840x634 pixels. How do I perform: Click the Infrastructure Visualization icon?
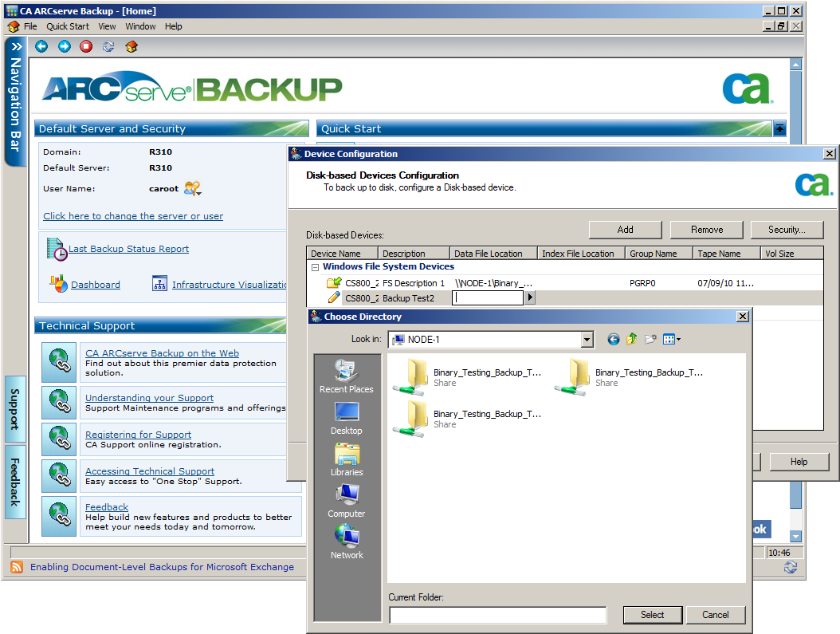(x=159, y=283)
